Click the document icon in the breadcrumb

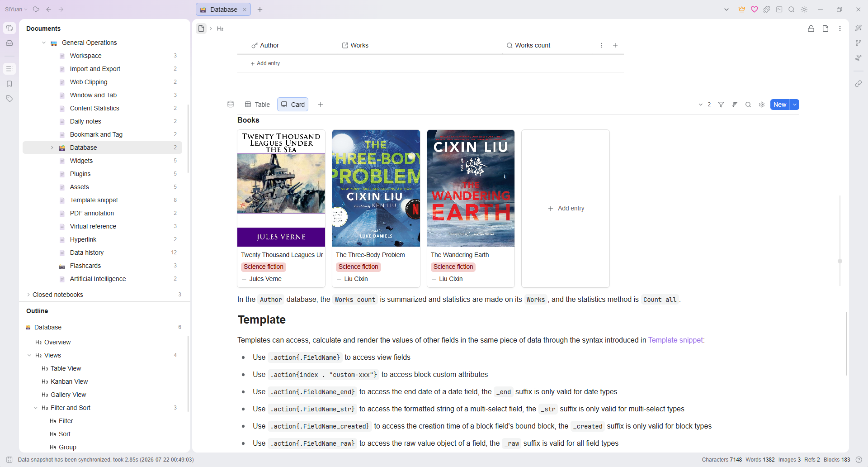(x=201, y=29)
